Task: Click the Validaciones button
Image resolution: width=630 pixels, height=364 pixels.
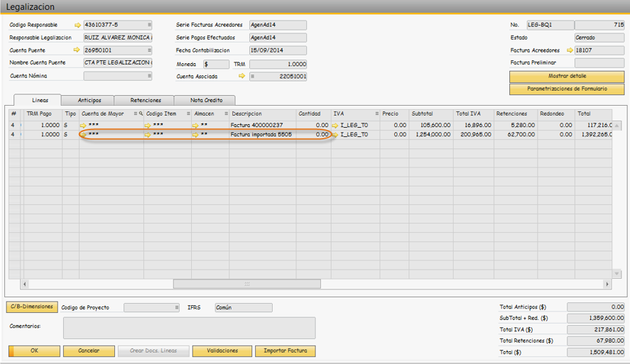Action: 222,351
